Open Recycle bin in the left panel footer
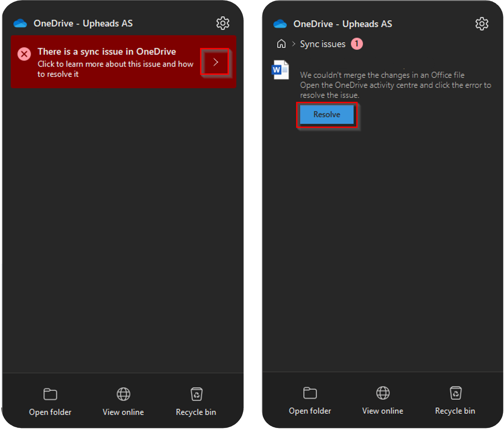504x429 pixels. click(196, 401)
